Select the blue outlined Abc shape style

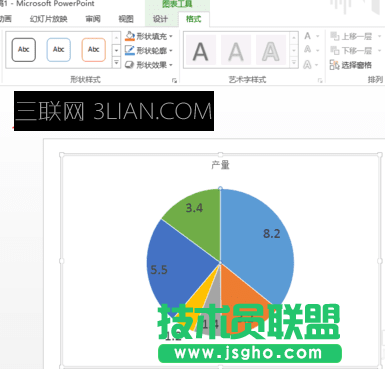59,50
